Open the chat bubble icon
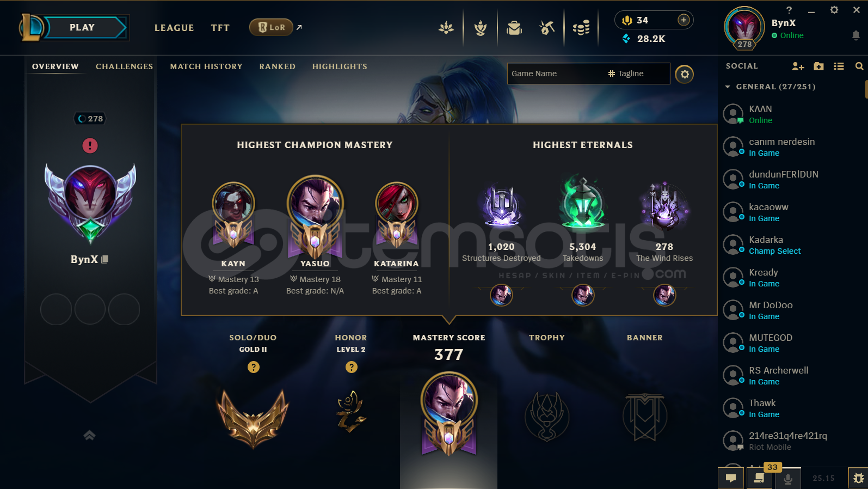This screenshot has height=489, width=868. click(731, 478)
